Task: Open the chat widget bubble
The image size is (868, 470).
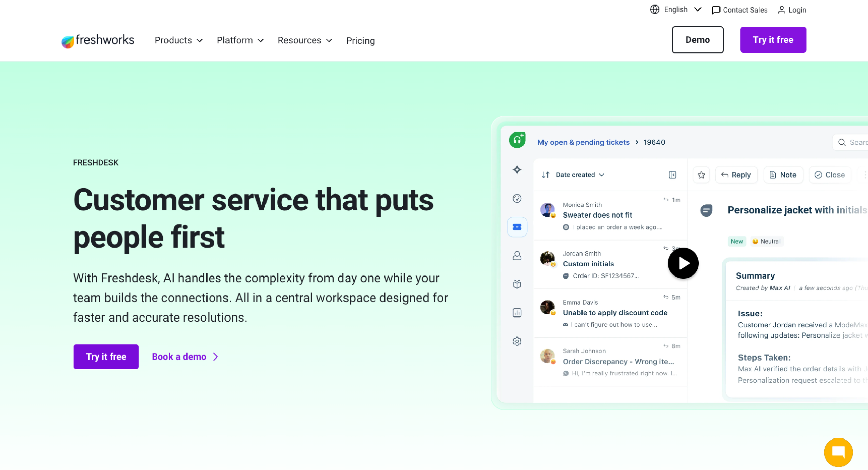Action: [x=839, y=452]
